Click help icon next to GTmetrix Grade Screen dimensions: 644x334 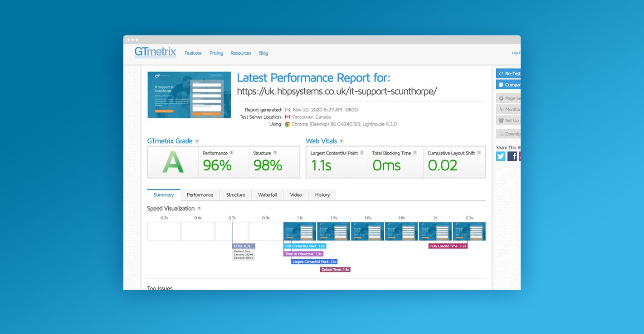pos(197,141)
